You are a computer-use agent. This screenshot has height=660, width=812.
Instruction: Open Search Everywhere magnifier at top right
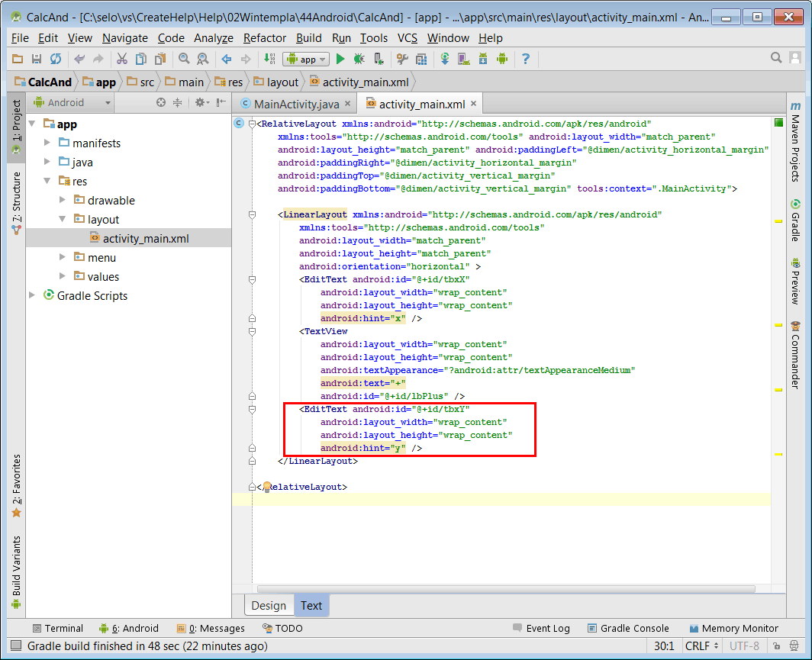pyautogui.click(x=775, y=58)
